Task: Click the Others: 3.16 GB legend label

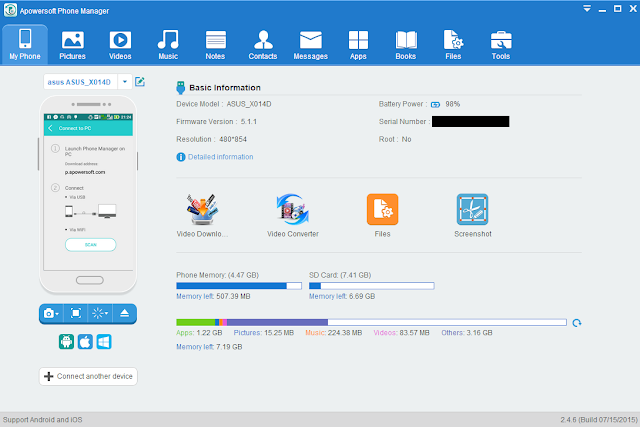Action: (467, 333)
